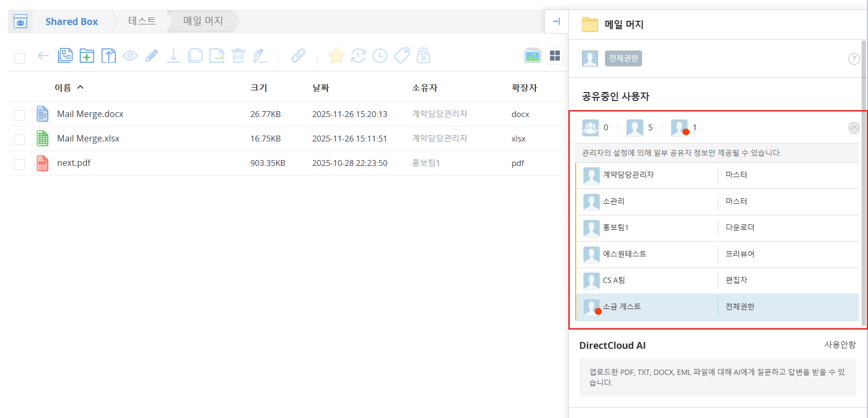Click the group users icon showing 0
Image resolution: width=868 pixels, height=418 pixels.
tap(591, 128)
